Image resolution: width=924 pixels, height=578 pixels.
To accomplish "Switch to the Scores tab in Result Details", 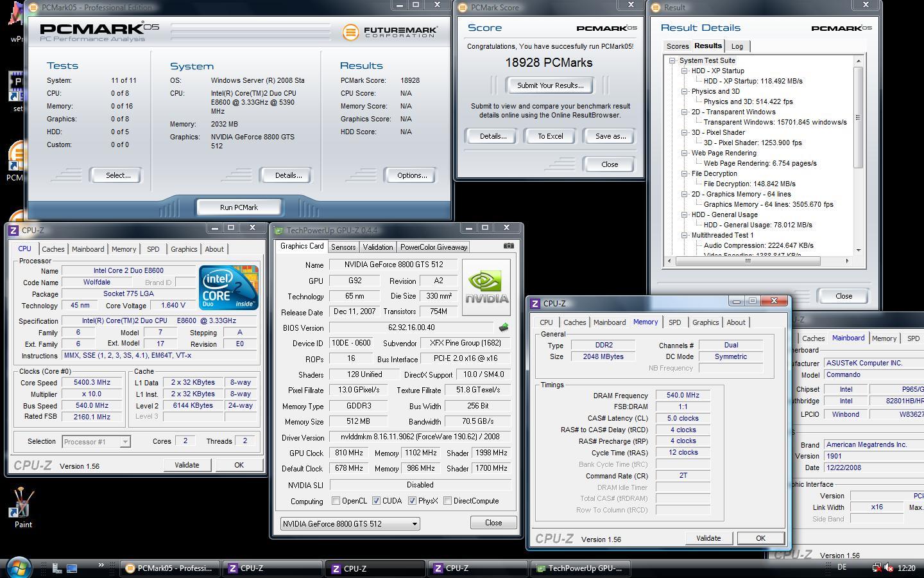I will point(678,46).
